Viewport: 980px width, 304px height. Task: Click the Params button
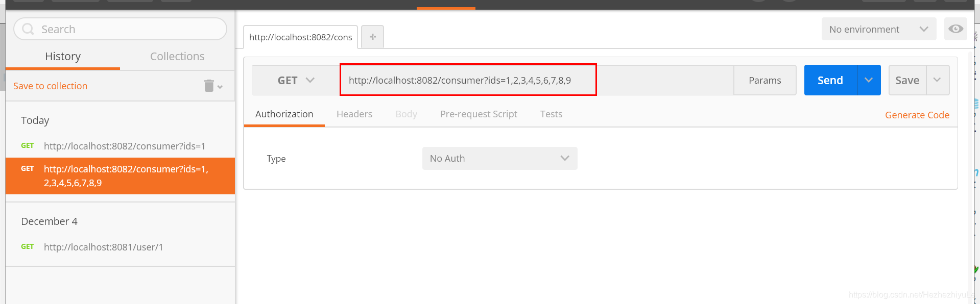(765, 80)
